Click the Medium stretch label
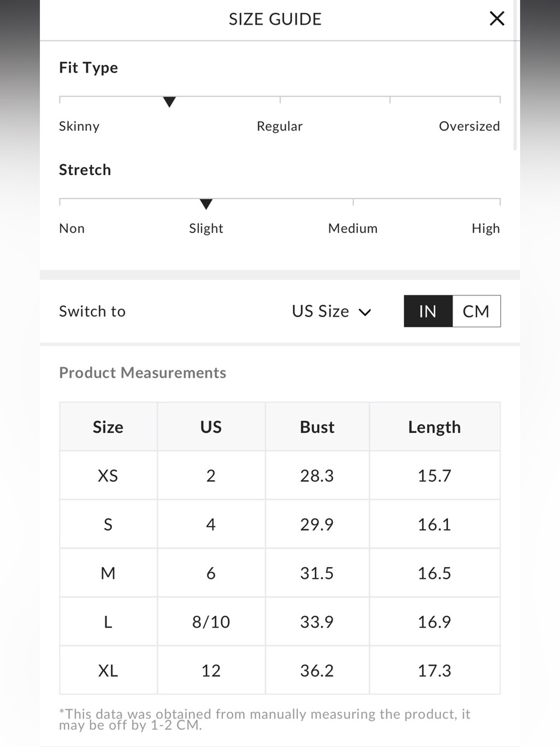Image resolution: width=560 pixels, height=747 pixels. (353, 228)
